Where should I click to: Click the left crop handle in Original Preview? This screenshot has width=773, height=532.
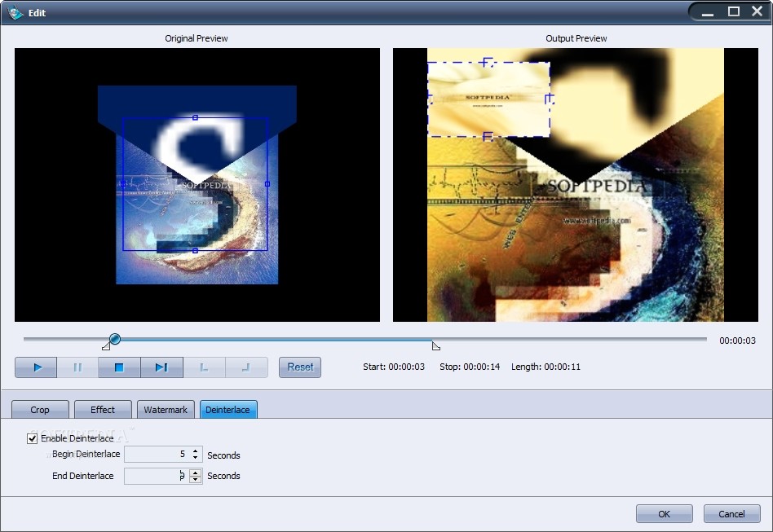pos(123,184)
